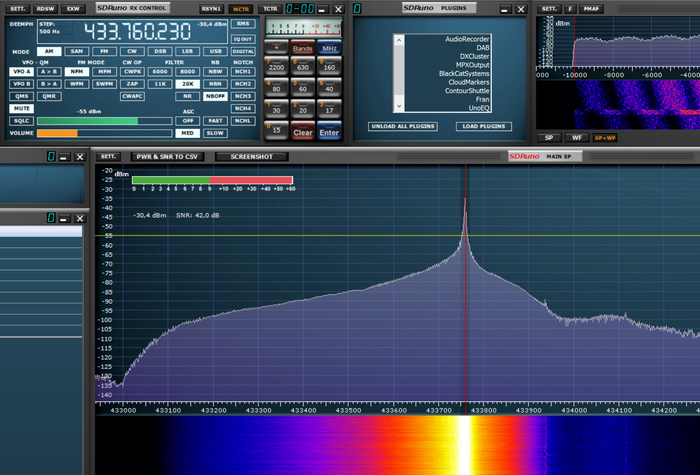Image resolution: width=700 pixels, height=475 pixels.
Task: Set AGC to FAST
Action: coord(215,121)
